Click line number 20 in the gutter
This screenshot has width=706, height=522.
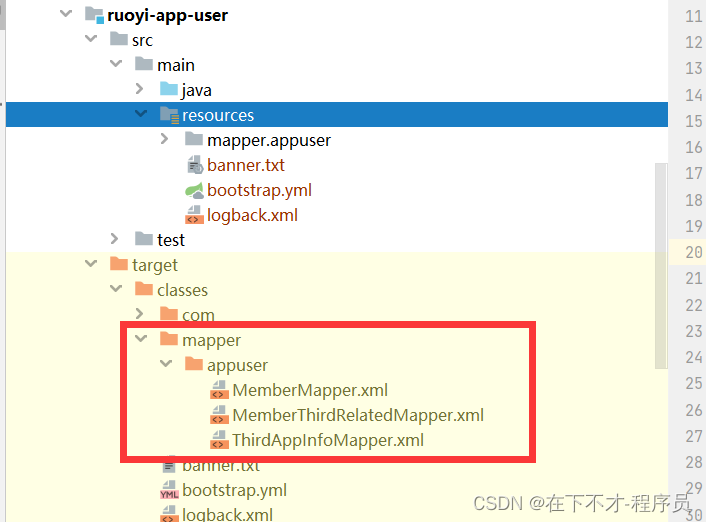click(x=693, y=252)
